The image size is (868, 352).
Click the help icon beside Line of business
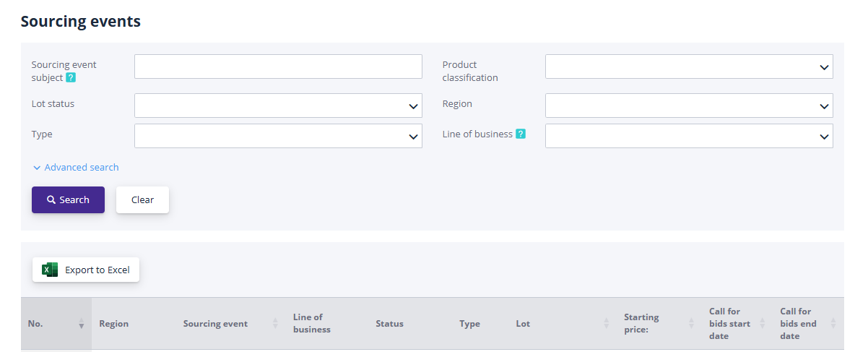tap(521, 134)
